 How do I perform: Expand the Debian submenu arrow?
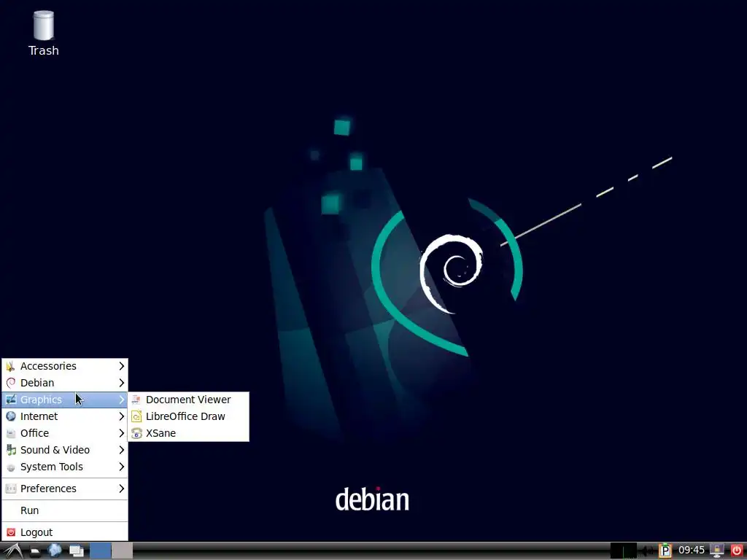click(x=122, y=383)
